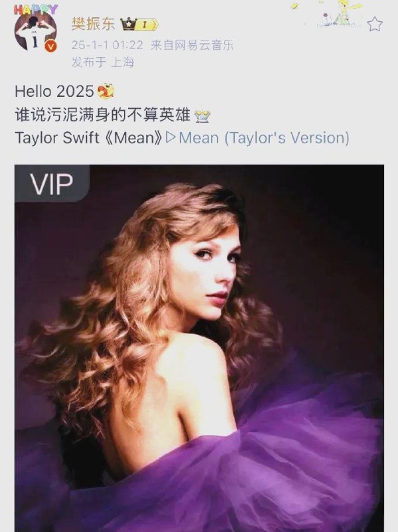
Task: Click the play triangle before Mean
Action: click(x=170, y=138)
